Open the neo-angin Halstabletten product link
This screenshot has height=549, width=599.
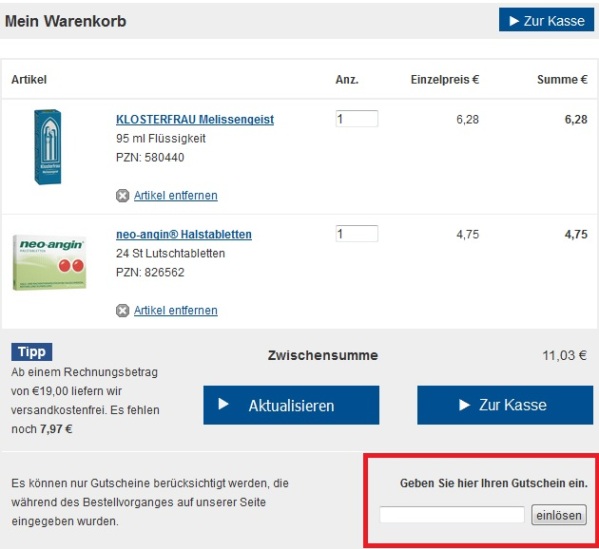coord(184,235)
